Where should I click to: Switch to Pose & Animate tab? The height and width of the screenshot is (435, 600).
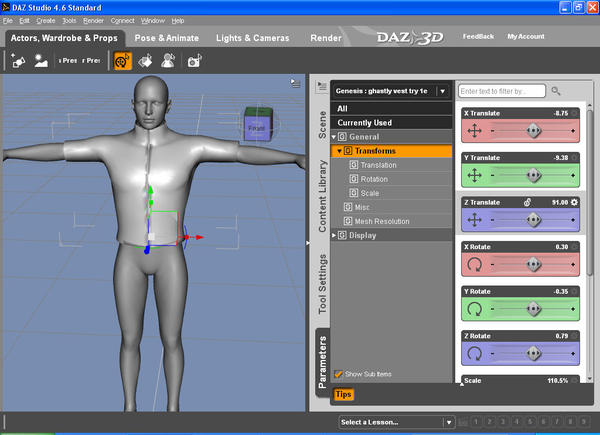(166, 38)
